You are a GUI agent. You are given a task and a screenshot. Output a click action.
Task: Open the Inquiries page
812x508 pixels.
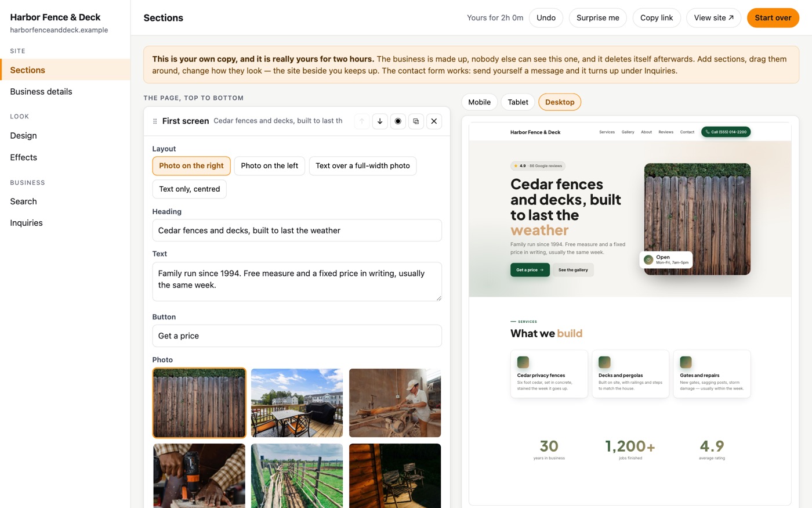click(x=65, y=223)
